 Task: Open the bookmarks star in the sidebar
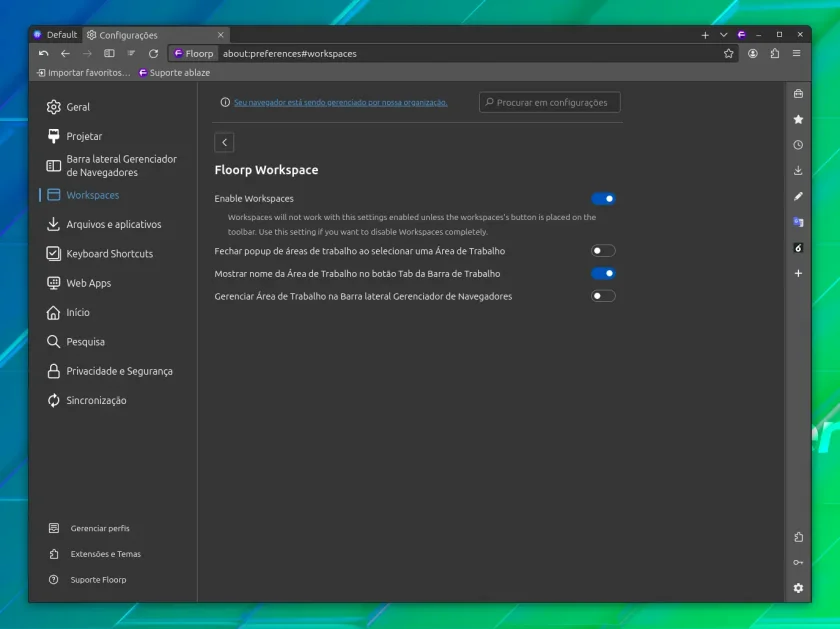pos(798,119)
